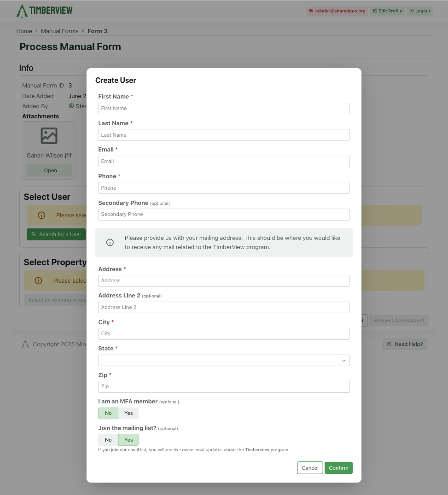Screen dimensions: 448x495
Task: Click the Manual Form ID label
Action: [x=43, y=86]
